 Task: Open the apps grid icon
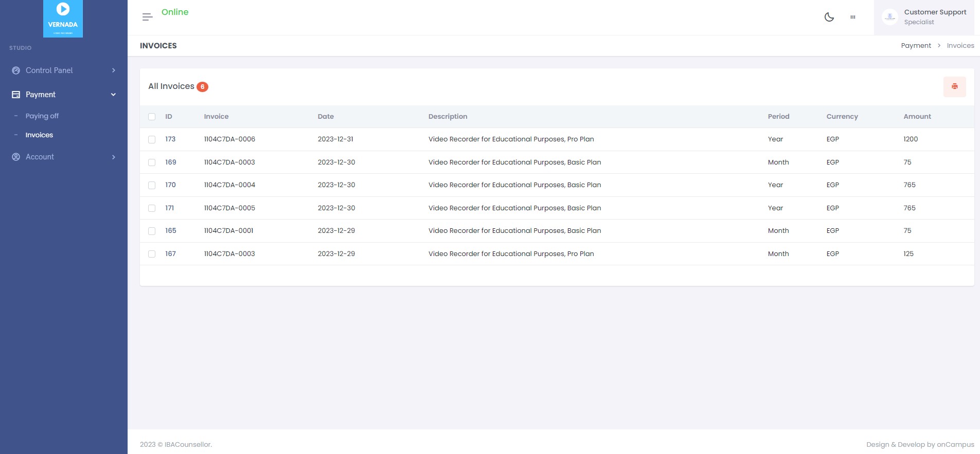click(x=852, y=17)
